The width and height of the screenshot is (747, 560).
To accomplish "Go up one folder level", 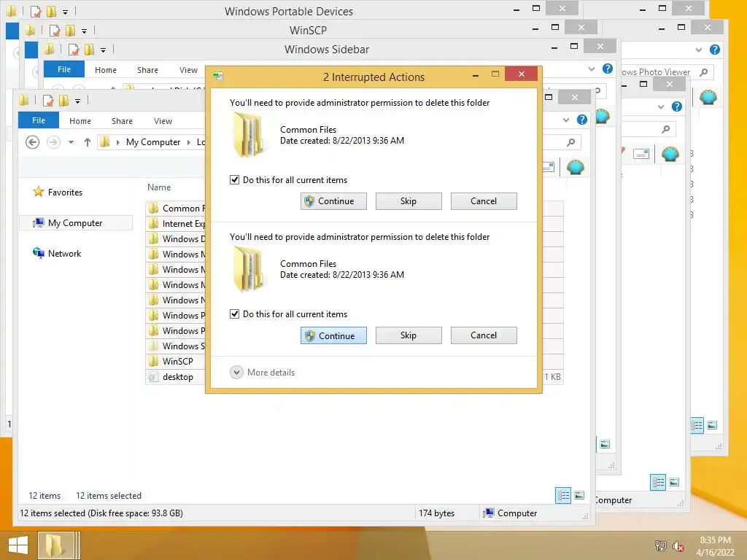I will coord(88,142).
